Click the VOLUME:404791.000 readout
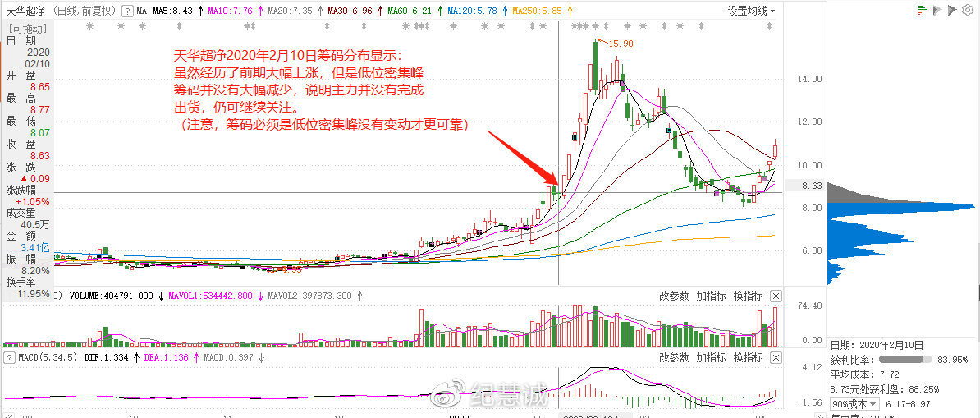The image size is (980, 418). 112,296
